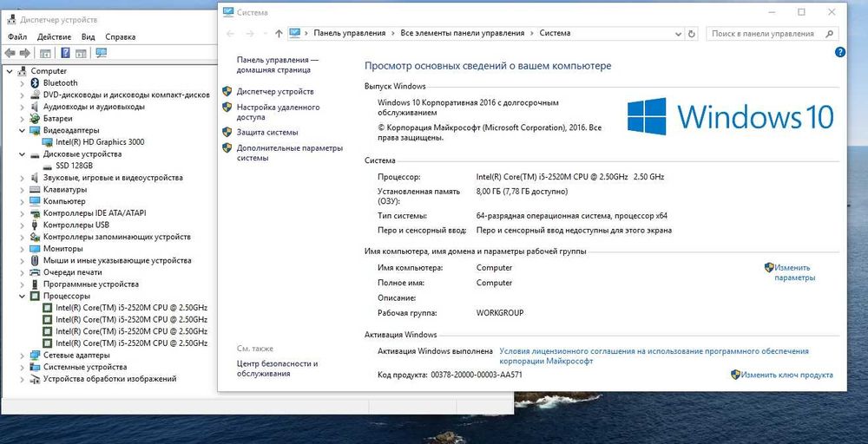Click the Процессоры category icon
Viewport: 868px width, 444px height.
tap(35, 297)
